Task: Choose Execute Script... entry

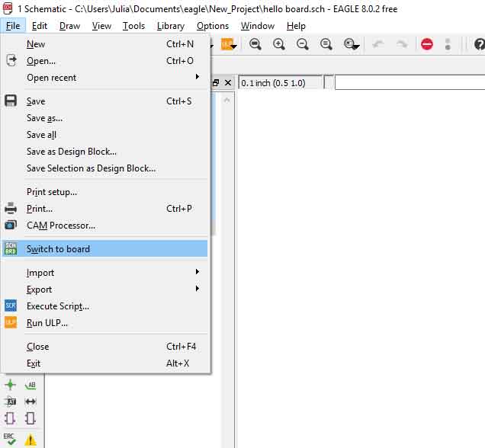Action: (105, 306)
